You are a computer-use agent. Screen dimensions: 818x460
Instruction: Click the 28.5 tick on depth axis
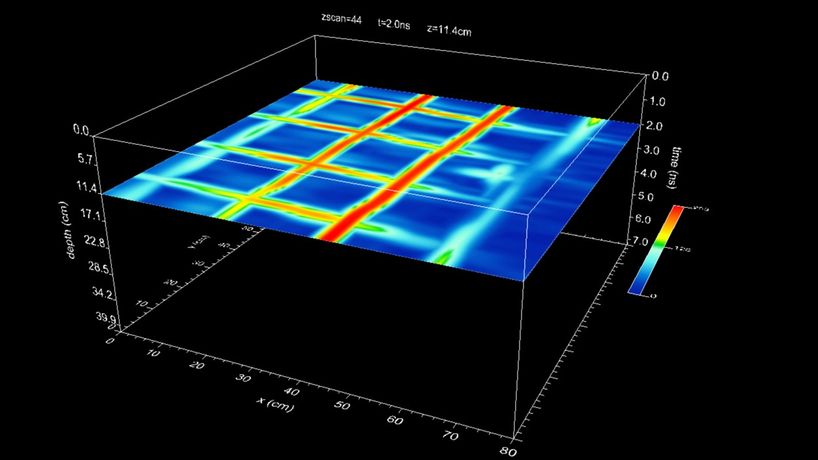click(101, 269)
